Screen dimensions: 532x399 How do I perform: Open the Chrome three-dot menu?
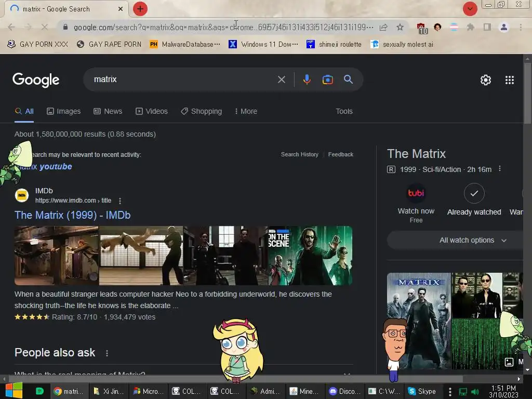point(521,27)
